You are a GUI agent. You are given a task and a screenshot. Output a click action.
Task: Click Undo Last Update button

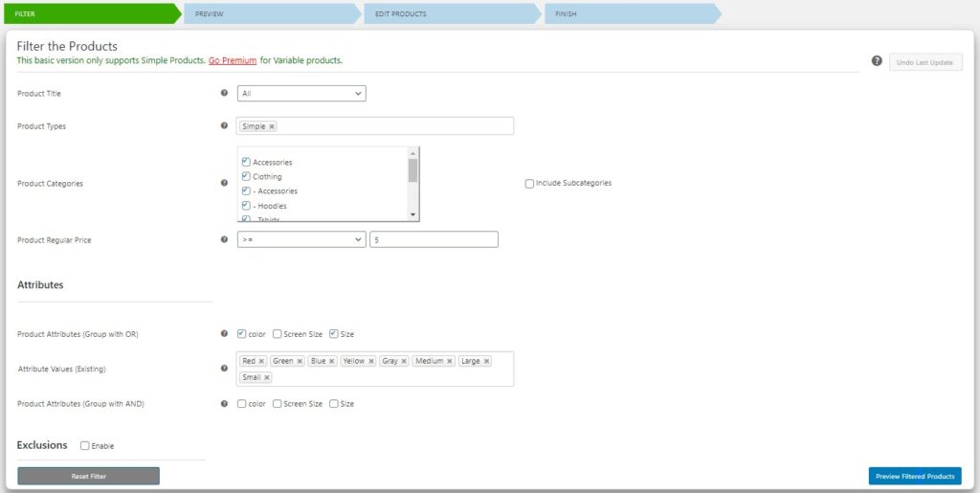click(x=925, y=62)
